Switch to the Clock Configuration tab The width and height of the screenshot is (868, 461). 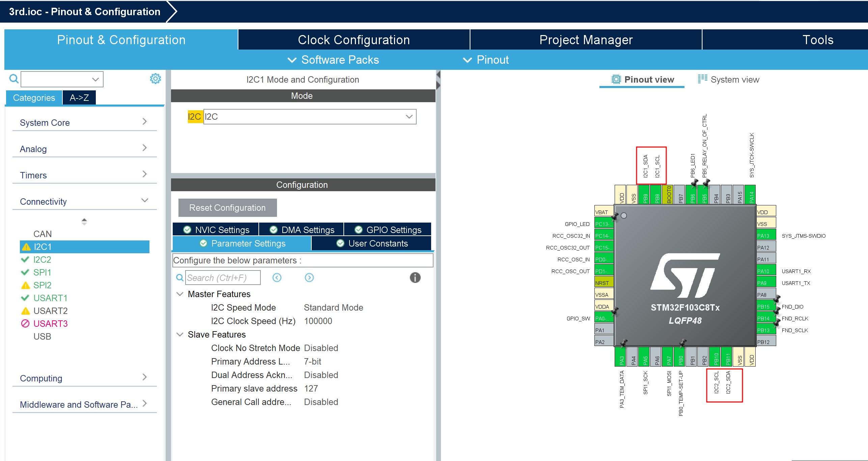(x=354, y=40)
